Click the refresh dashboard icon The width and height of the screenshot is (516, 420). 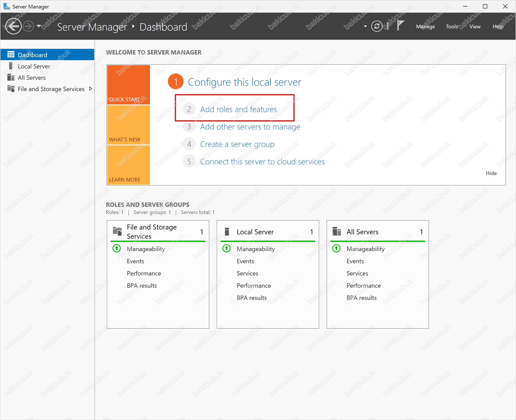[x=377, y=26]
